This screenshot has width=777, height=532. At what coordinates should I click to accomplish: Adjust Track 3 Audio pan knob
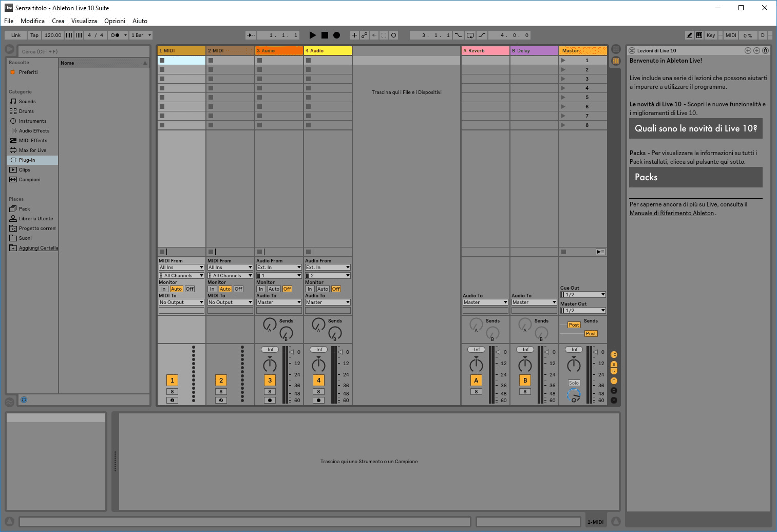[x=270, y=365]
